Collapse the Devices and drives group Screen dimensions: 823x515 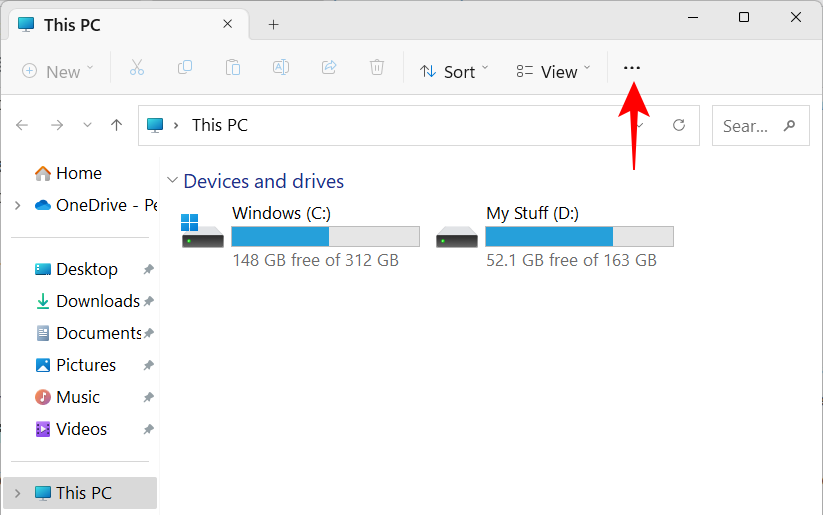point(172,180)
